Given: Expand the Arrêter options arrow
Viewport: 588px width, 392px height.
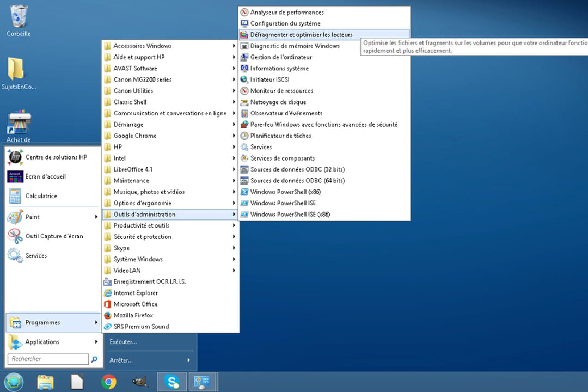Looking at the screenshot, I should 188,360.
